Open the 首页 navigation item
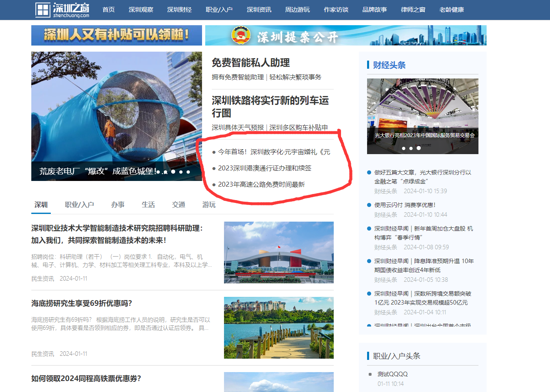Image resolution: width=550 pixels, height=392 pixels. [109, 10]
